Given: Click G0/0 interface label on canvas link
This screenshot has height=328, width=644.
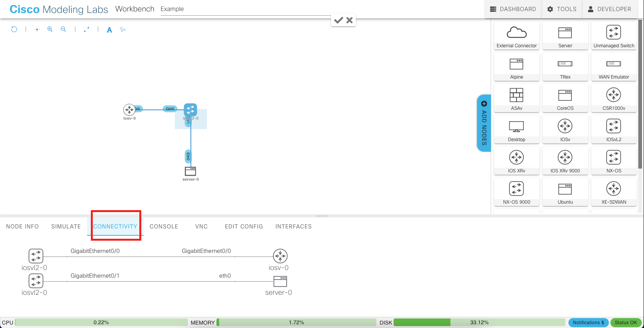Looking at the screenshot, I should coord(170,109).
